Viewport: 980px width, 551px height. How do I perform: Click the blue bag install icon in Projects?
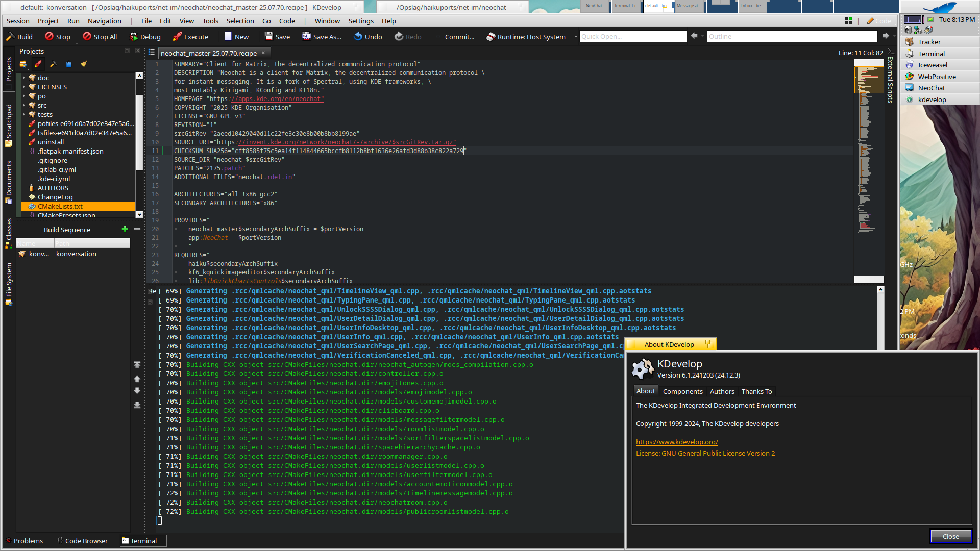pos(68,64)
